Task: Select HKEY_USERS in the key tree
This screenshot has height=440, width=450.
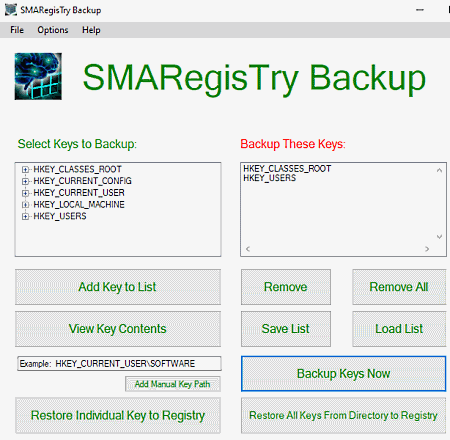Action: pos(60,217)
